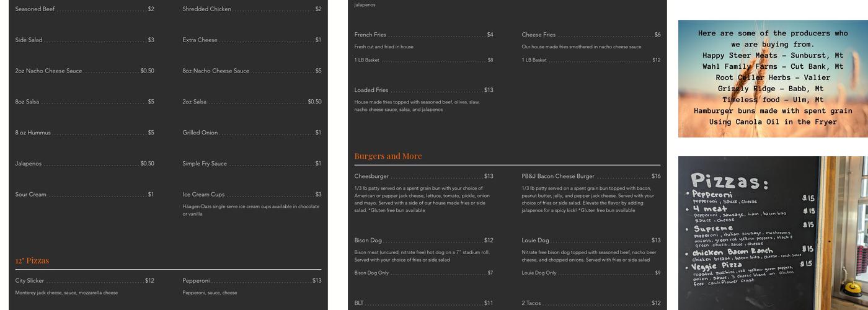Select the Burgers and More heading

(388, 156)
